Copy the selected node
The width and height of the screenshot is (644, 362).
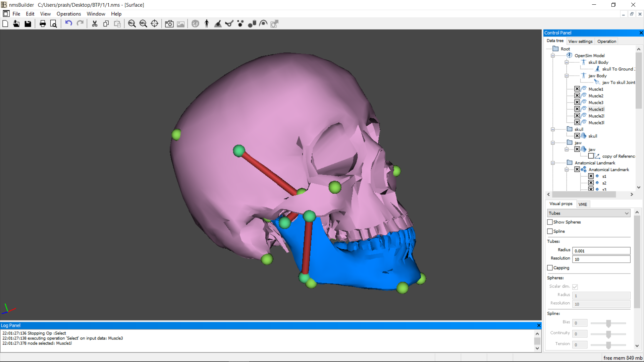coord(106,24)
